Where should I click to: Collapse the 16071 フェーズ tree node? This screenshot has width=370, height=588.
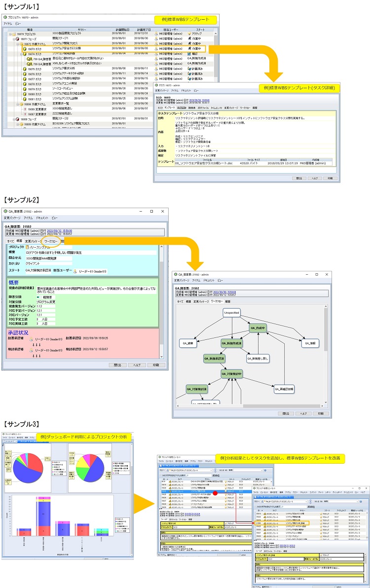tap(14, 39)
